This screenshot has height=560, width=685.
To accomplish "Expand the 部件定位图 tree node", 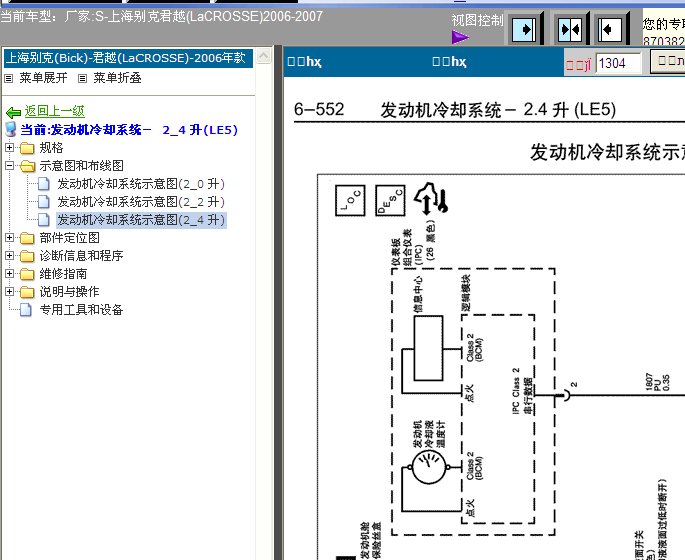I will (x=9, y=238).
